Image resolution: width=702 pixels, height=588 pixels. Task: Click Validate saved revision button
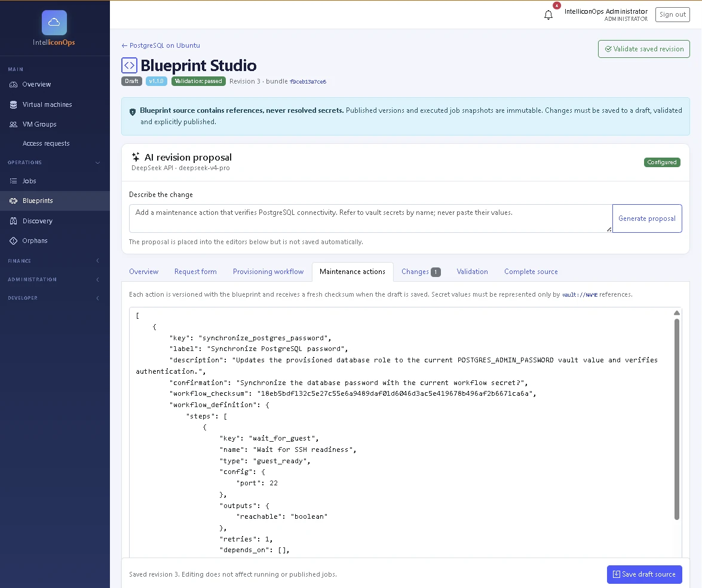click(644, 49)
